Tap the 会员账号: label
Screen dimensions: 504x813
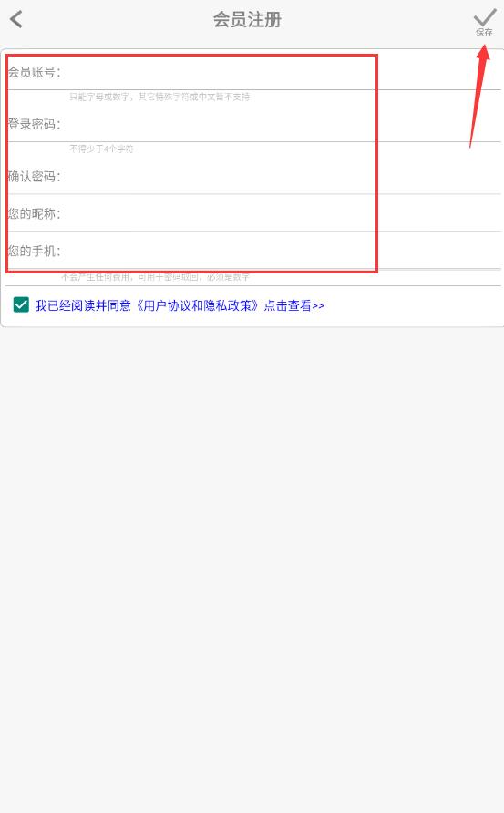click(x=35, y=72)
